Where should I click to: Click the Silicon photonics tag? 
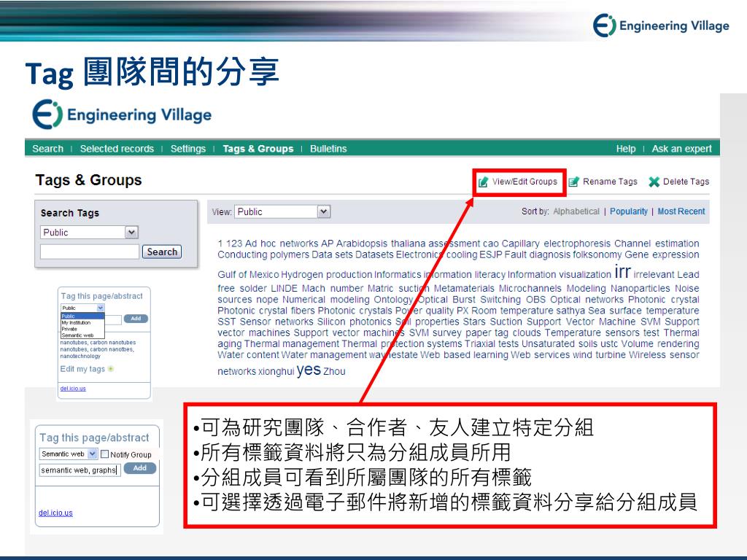354,322
